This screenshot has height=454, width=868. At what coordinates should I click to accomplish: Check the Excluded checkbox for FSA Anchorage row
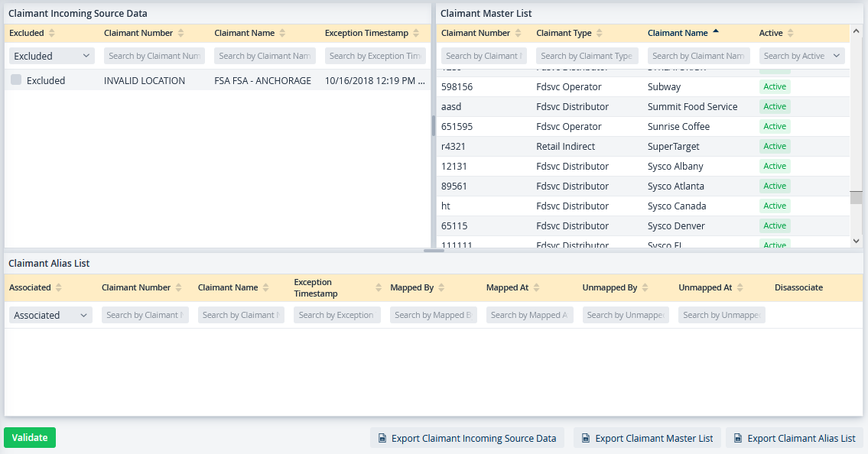click(16, 80)
